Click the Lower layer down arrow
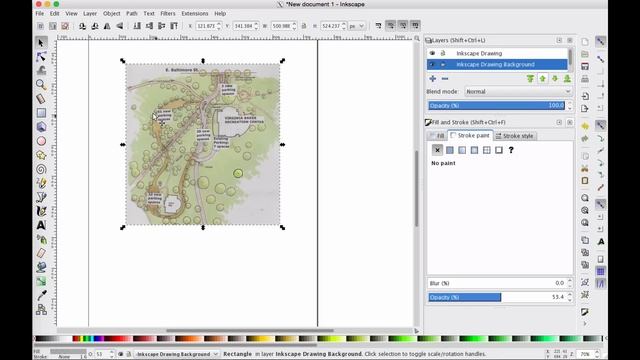The width and height of the screenshot is (640, 360). click(555, 78)
